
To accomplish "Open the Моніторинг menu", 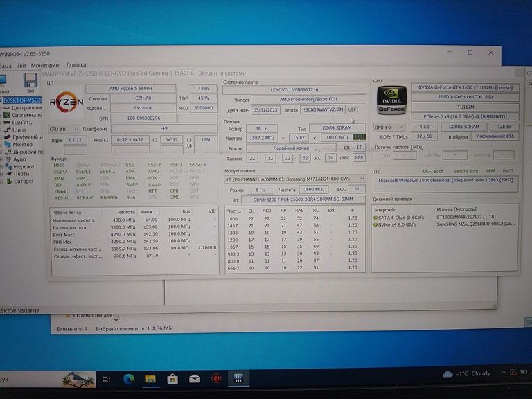I will [x=45, y=65].
